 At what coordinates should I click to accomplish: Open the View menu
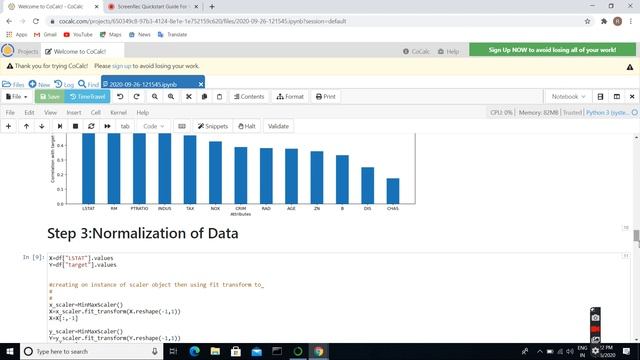pos(51,112)
